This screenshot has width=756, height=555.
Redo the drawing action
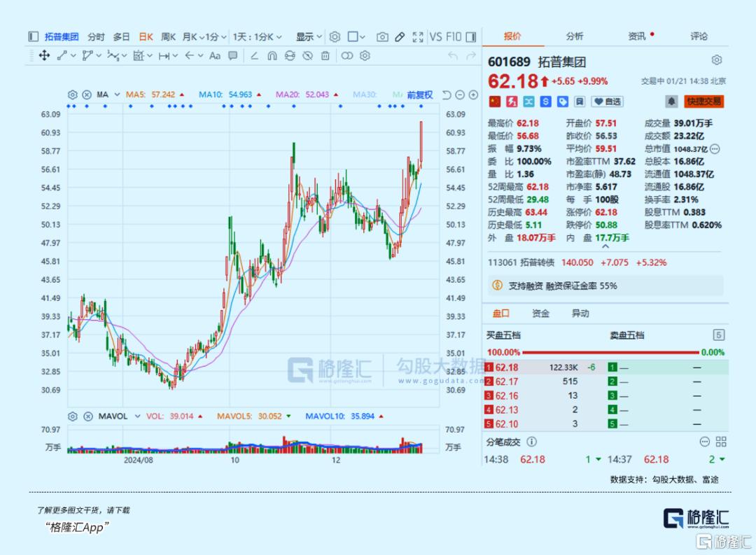[471, 56]
